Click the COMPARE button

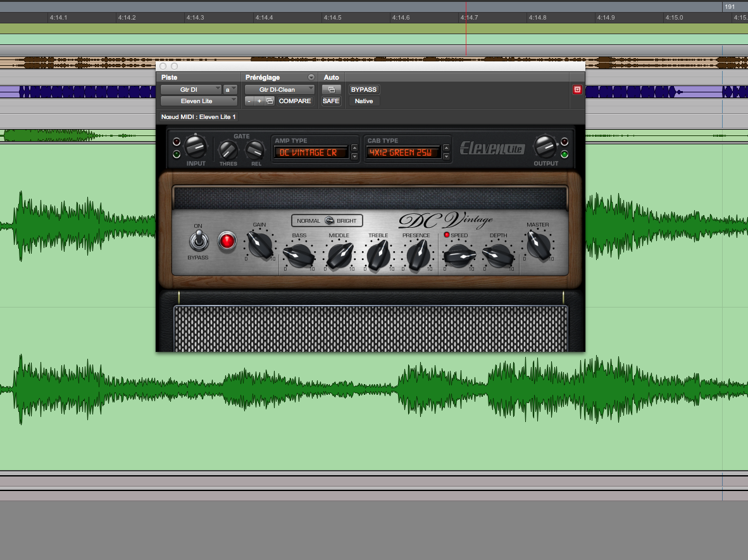tap(295, 101)
